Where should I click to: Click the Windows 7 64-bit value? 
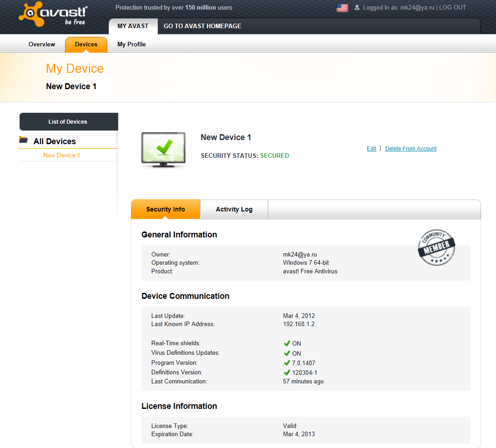(306, 262)
